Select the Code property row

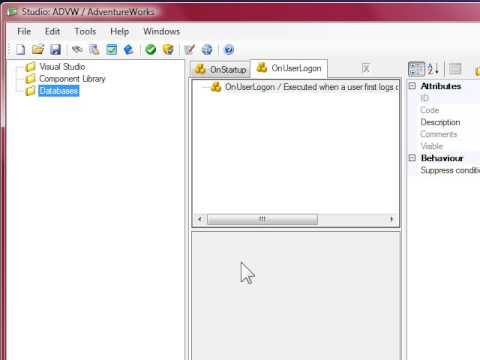point(443,110)
